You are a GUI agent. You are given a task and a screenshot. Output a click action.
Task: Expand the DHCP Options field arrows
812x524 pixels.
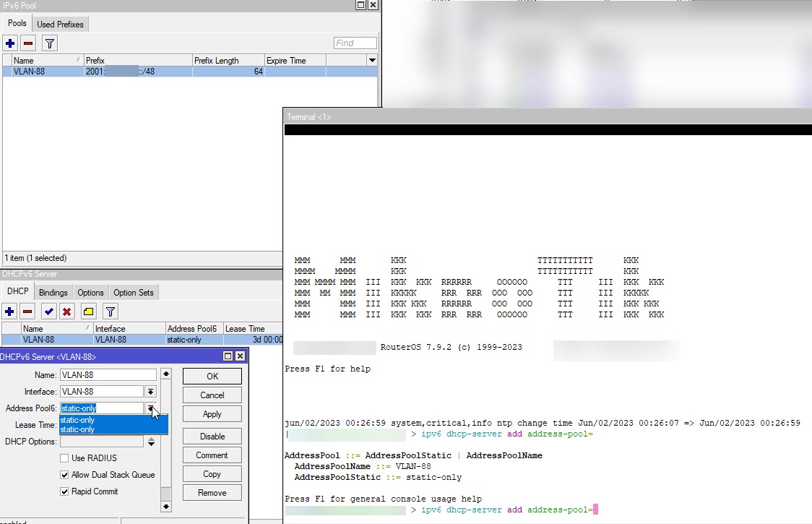point(151,442)
